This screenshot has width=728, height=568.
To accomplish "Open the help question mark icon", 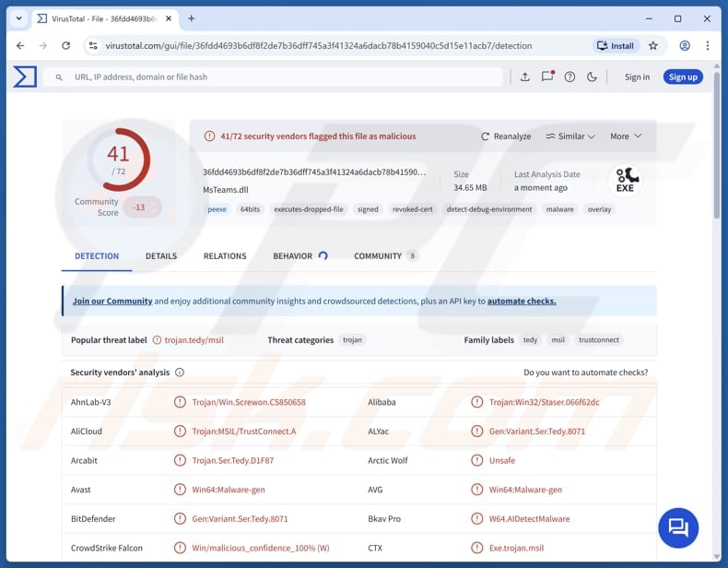I will point(569,77).
